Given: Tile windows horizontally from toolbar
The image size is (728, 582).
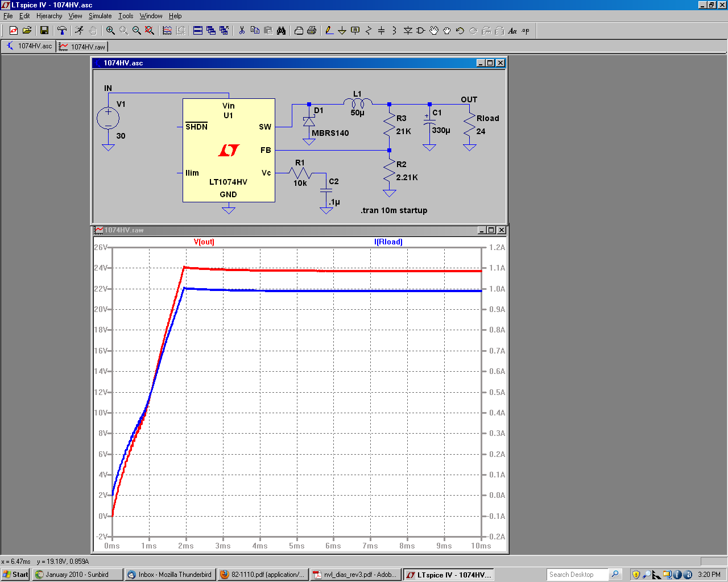Looking at the screenshot, I should (x=198, y=31).
